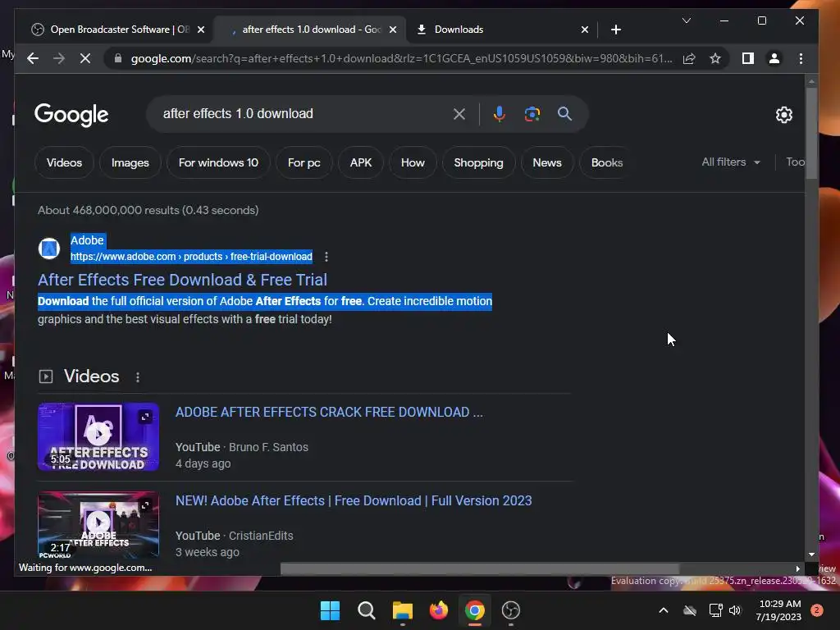View site information lock icon
The image size is (840, 630).
pyautogui.click(x=118, y=58)
